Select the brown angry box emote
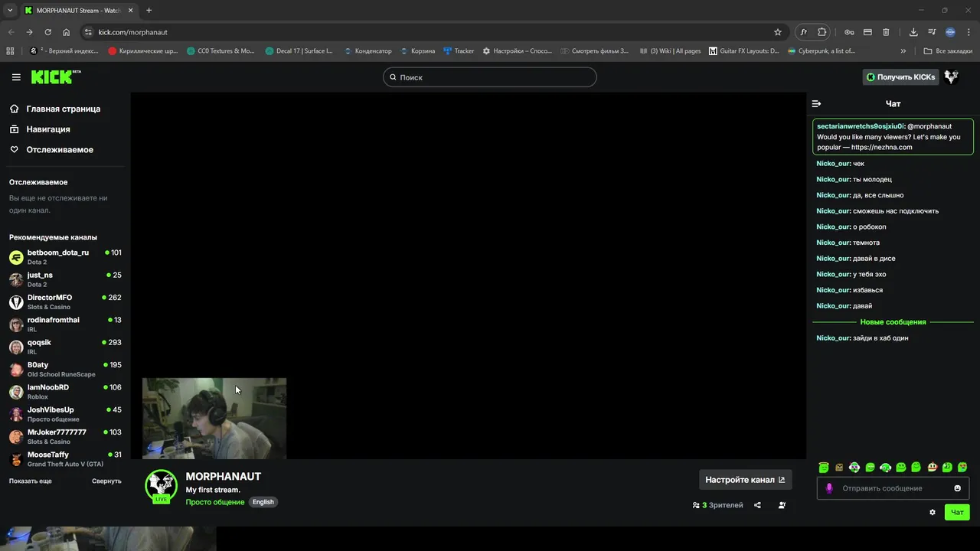 tap(839, 467)
